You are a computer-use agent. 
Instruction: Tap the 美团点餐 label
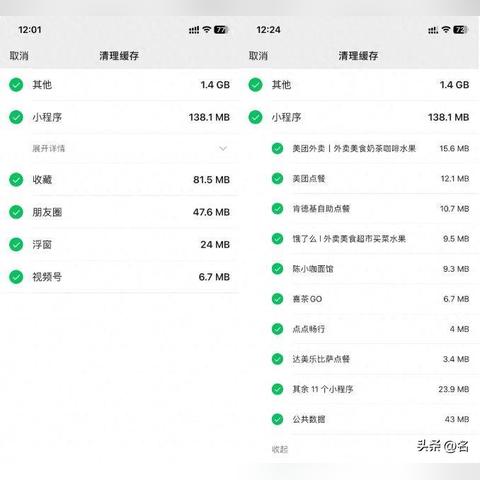click(x=309, y=178)
